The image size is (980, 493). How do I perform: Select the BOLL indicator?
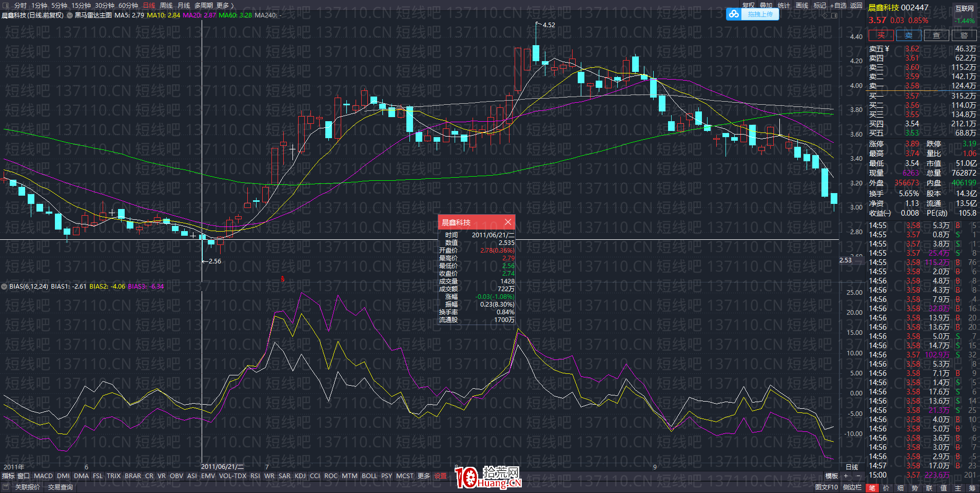tap(369, 476)
